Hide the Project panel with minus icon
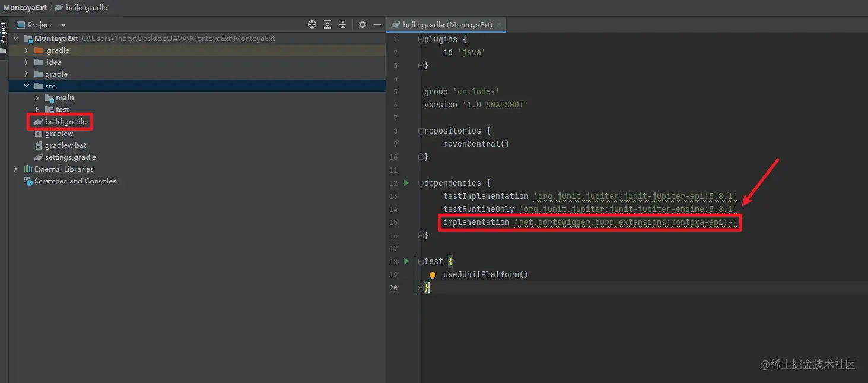The width and height of the screenshot is (868, 383). tap(378, 24)
